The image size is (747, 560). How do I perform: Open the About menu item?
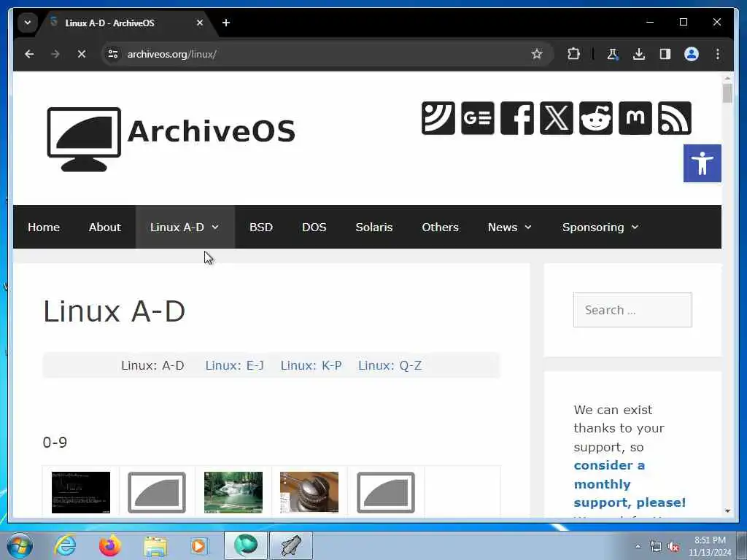point(105,227)
